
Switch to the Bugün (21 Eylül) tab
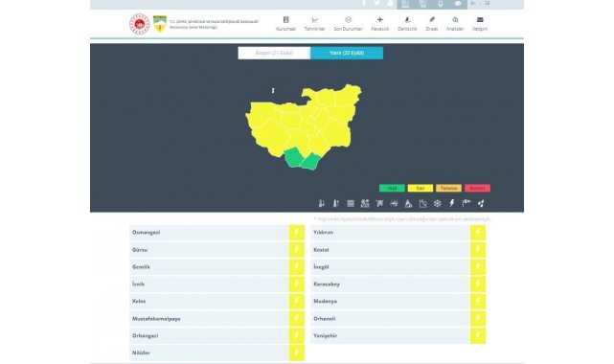click(x=274, y=53)
